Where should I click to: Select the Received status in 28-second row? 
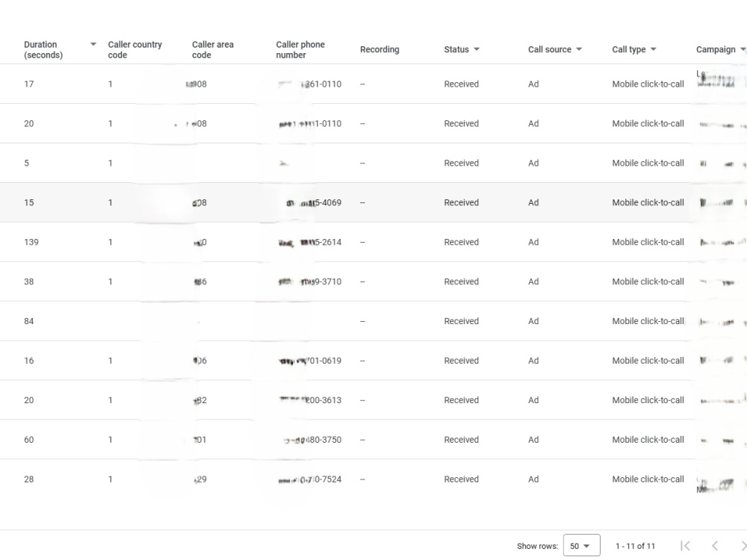tap(461, 479)
